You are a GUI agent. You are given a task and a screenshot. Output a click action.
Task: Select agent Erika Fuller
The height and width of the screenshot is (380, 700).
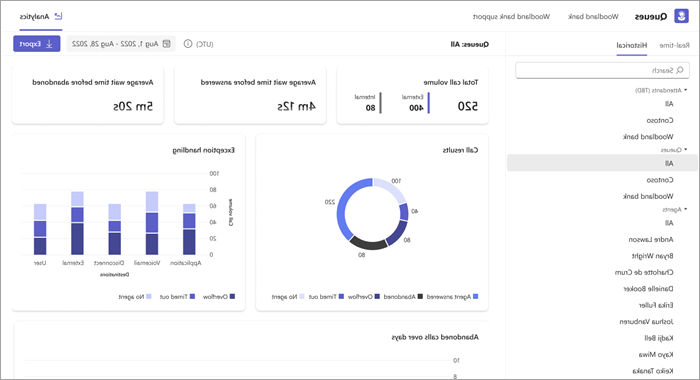point(656,305)
